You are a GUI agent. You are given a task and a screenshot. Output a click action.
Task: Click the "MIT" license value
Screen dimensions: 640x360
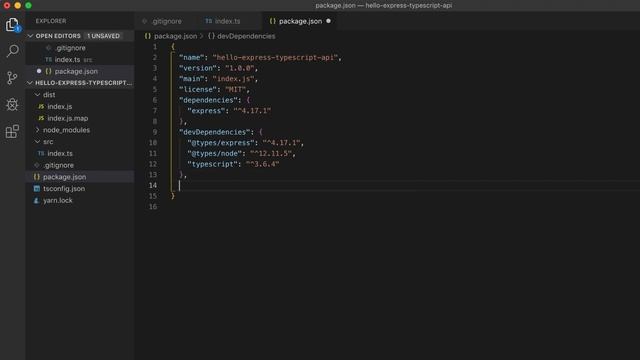click(x=235, y=89)
